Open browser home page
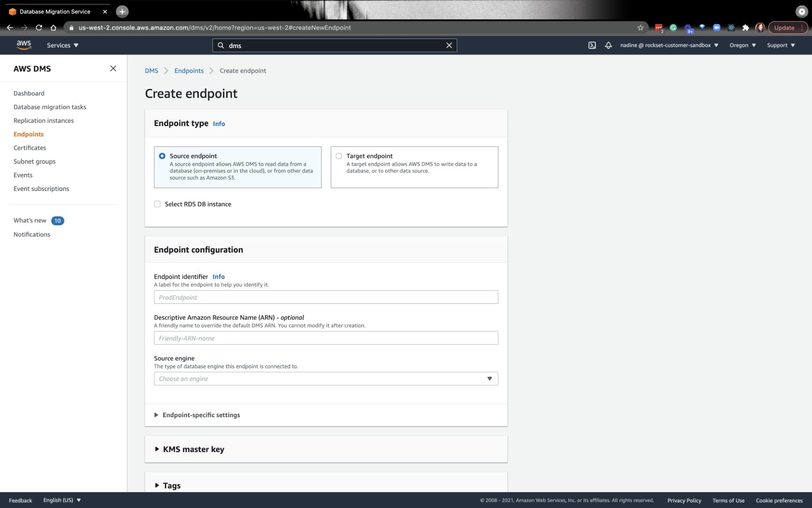The image size is (812, 508). click(x=54, y=28)
